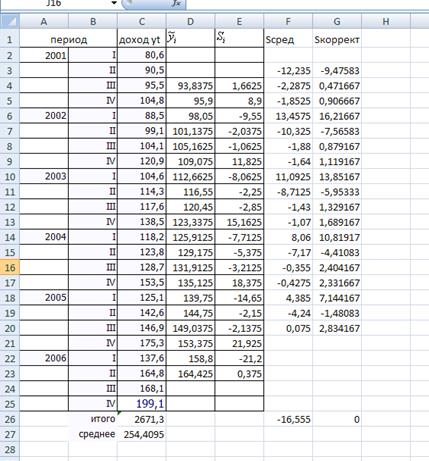Click seasonal value 0,375
Image resolution: width=429 pixels, height=461 pixels.
239,374
